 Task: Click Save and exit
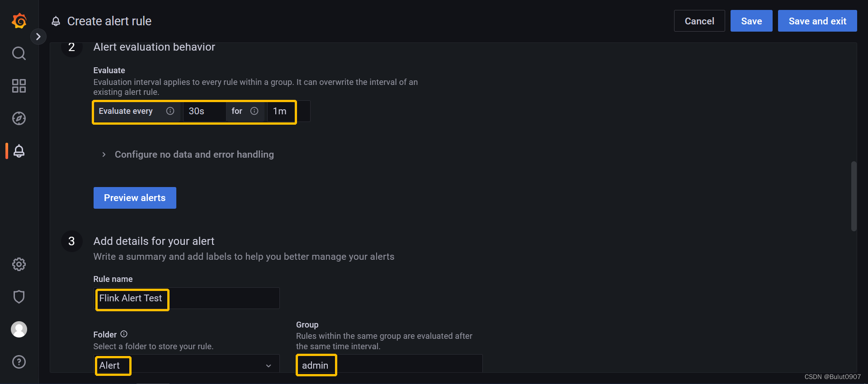point(817,20)
